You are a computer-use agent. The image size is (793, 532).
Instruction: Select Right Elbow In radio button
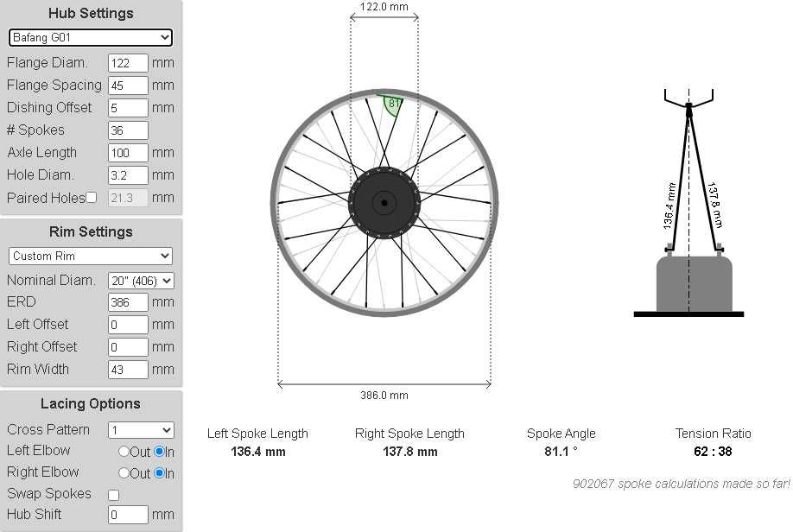[x=159, y=472]
